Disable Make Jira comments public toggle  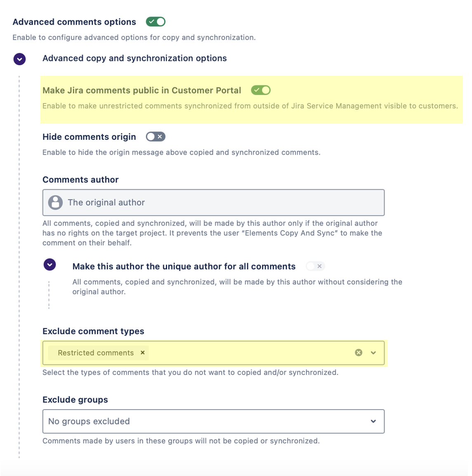[261, 90]
